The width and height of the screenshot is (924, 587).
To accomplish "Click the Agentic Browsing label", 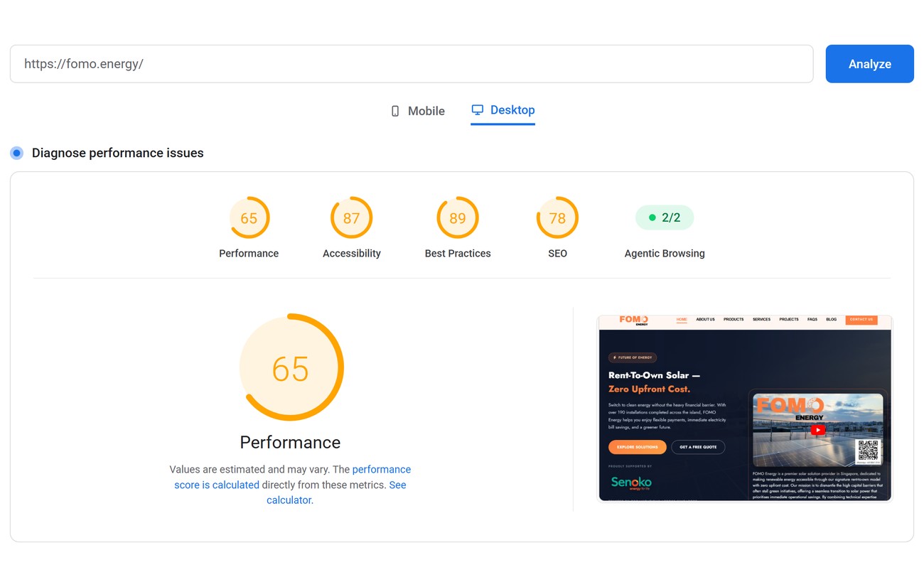I will pyautogui.click(x=665, y=253).
